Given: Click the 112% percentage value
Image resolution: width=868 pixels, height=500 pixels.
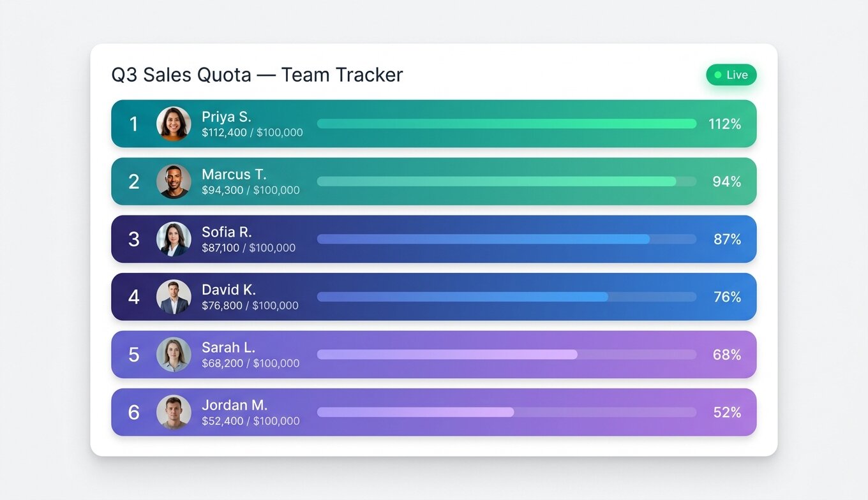Looking at the screenshot, I should click(725, 124).
